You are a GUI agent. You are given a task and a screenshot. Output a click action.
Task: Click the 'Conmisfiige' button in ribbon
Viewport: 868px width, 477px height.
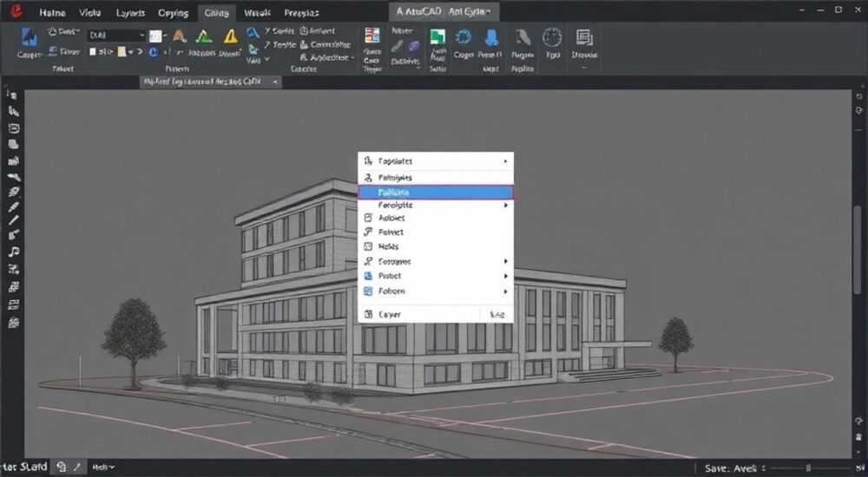pyautogui.click(x=325, y=44)
